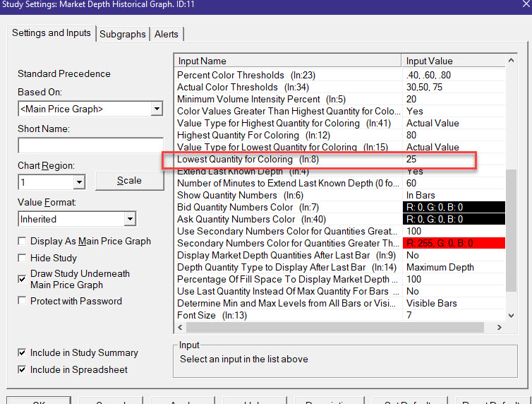
Task: Open the Based On dropdown
Action: [157, 109]
